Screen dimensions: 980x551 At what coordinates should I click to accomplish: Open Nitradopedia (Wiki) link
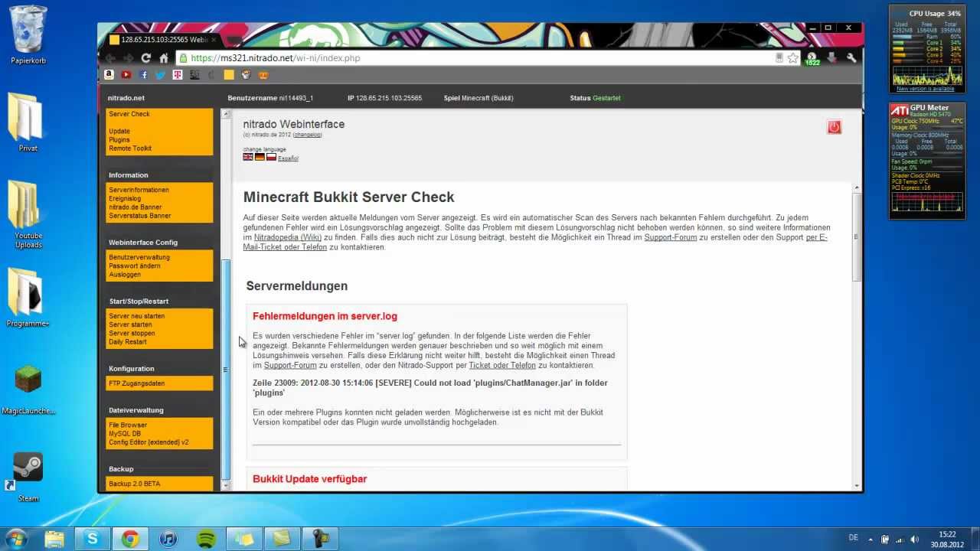coord(287,237)
